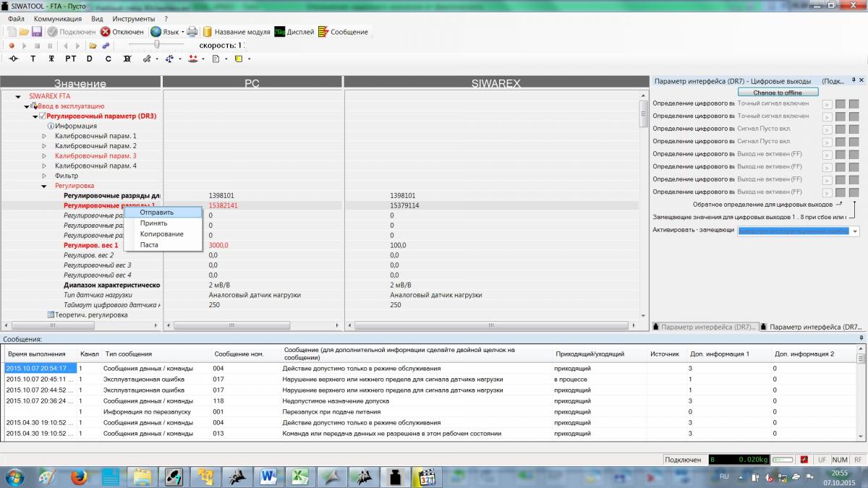Open the Вид menu
868x488 pixels.
(97, 18)
